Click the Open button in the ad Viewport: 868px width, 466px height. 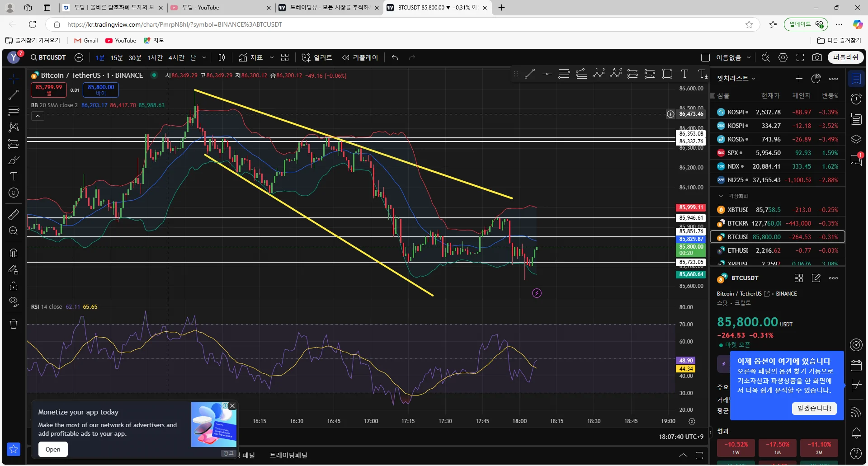(x=53, y=449)
